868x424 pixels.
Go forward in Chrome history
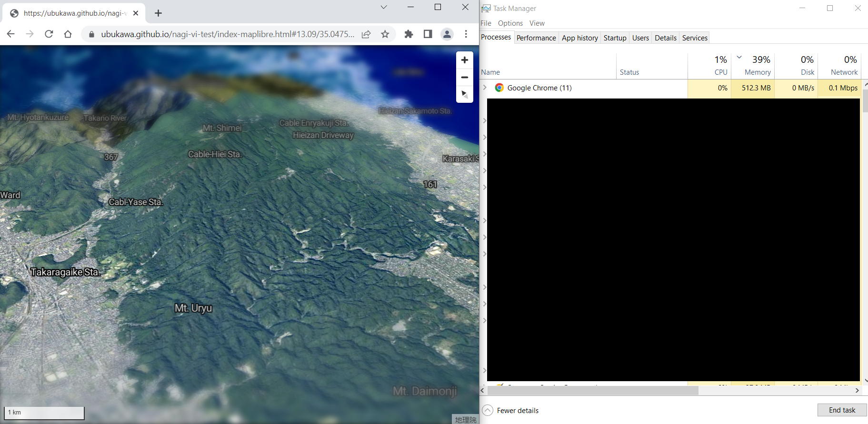[x=30, y=34]
